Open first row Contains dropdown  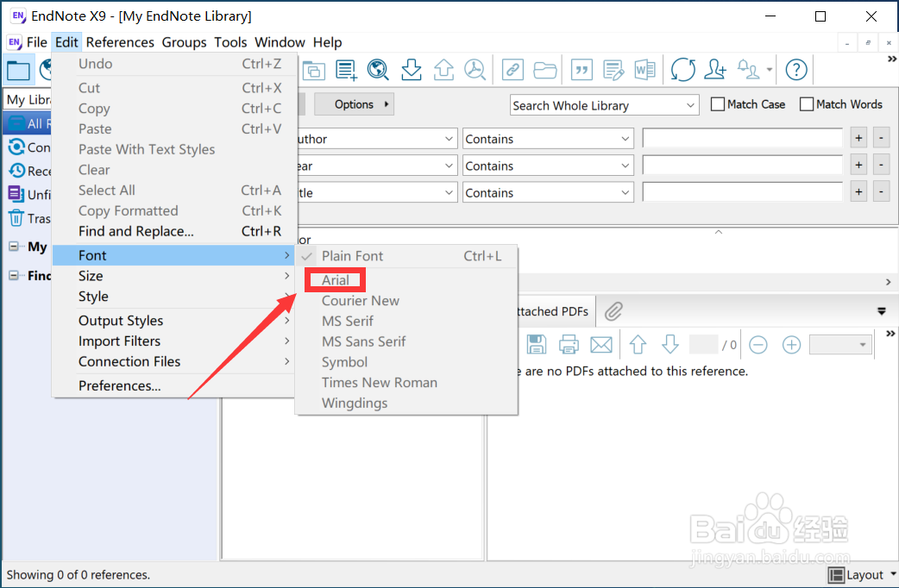pyautogui.click(x=548, y=139)
